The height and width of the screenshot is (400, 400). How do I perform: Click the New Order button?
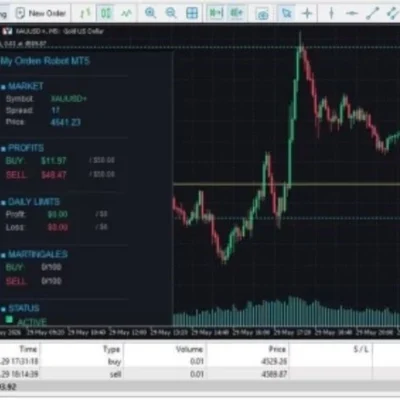(x=41, y=13)
